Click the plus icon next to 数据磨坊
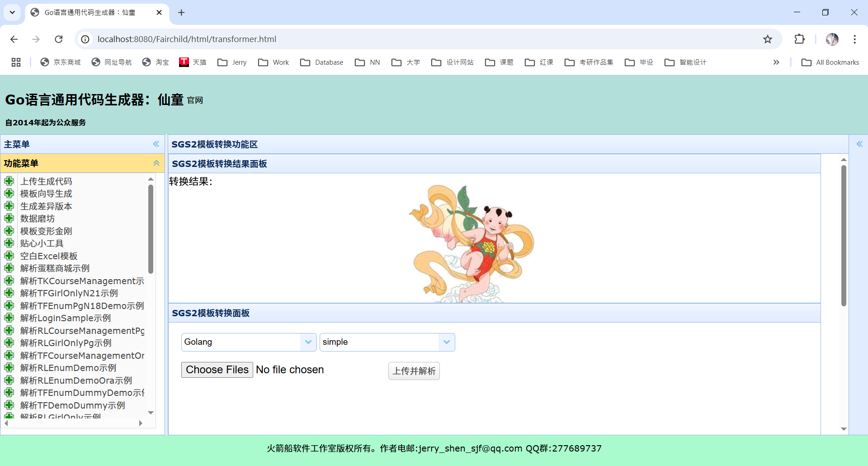Viewport: 868px width, 466px height. (9, 218)
